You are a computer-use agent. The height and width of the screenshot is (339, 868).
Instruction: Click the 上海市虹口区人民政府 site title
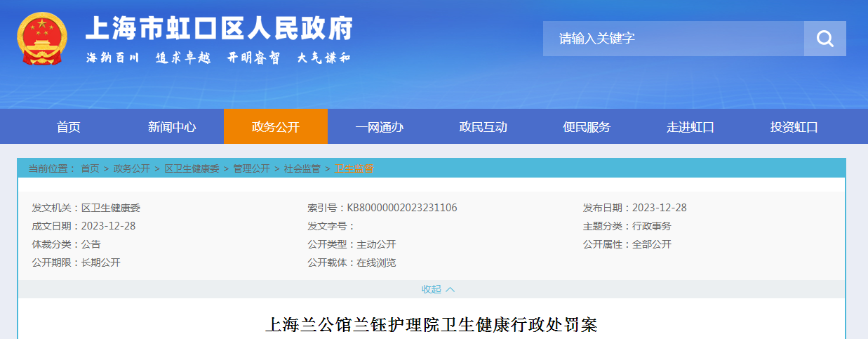(x=218, y=29)
